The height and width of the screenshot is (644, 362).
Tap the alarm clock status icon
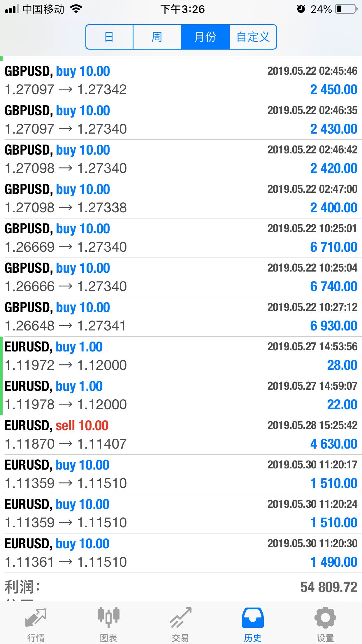pos(301,9)
